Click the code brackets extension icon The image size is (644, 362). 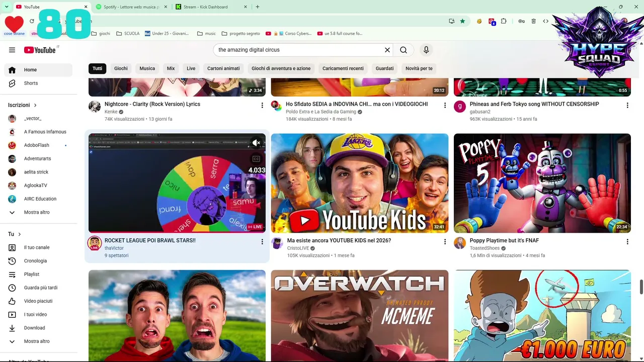click(x=545, y=21)
